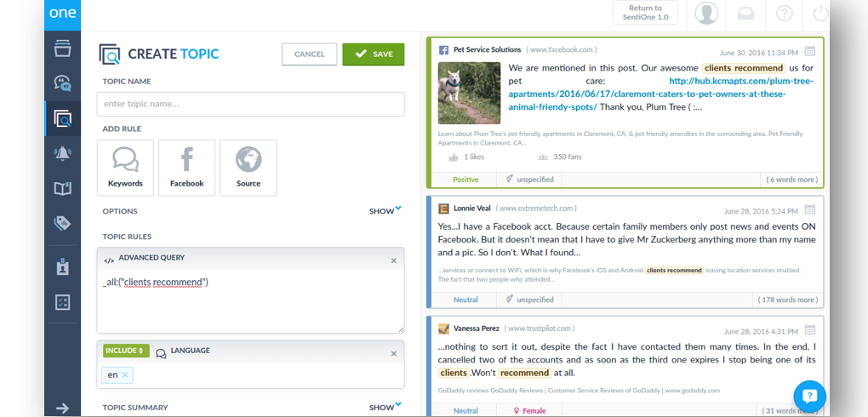The height and width of the screenshot is (417, 868).
Task: Open the blue help chat bubble
Action: [809, 397]
